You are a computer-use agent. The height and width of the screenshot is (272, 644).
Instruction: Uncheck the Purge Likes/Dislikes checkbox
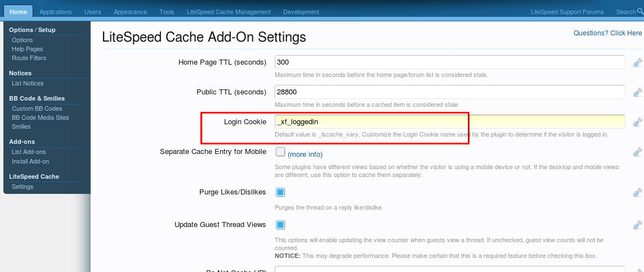pyautogui.click(x=280, y=192)
